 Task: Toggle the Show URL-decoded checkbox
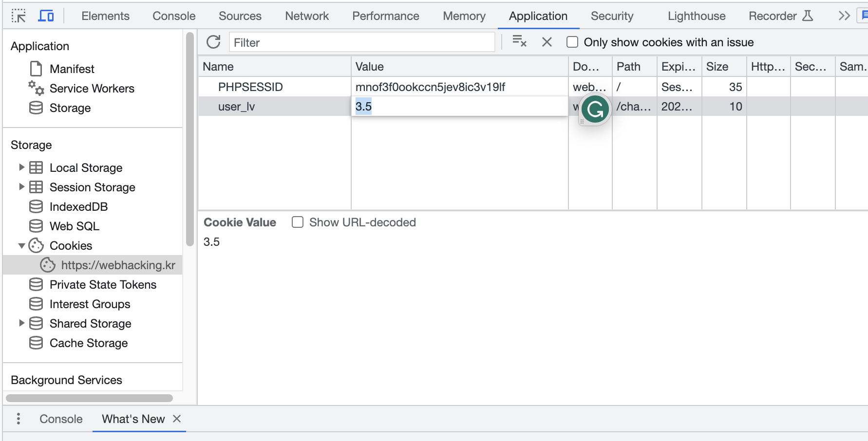[298, 222]
